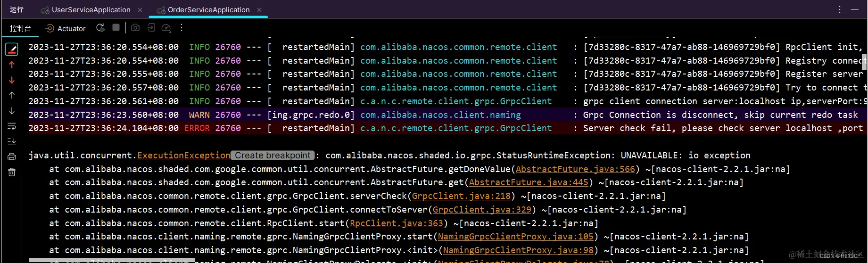
Task: Open the ExecutionException link
Action: click(184, 156)
